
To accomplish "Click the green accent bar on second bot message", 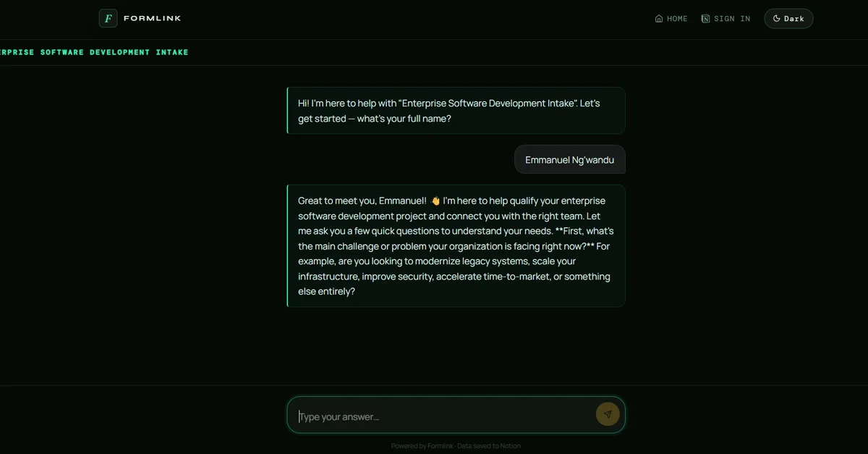I will [x=288, y=245].
